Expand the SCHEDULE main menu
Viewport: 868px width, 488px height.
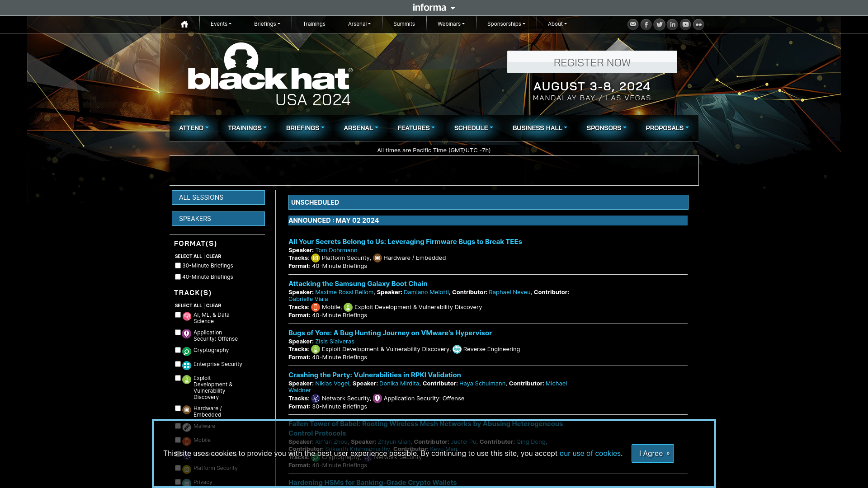pos(473,128)
